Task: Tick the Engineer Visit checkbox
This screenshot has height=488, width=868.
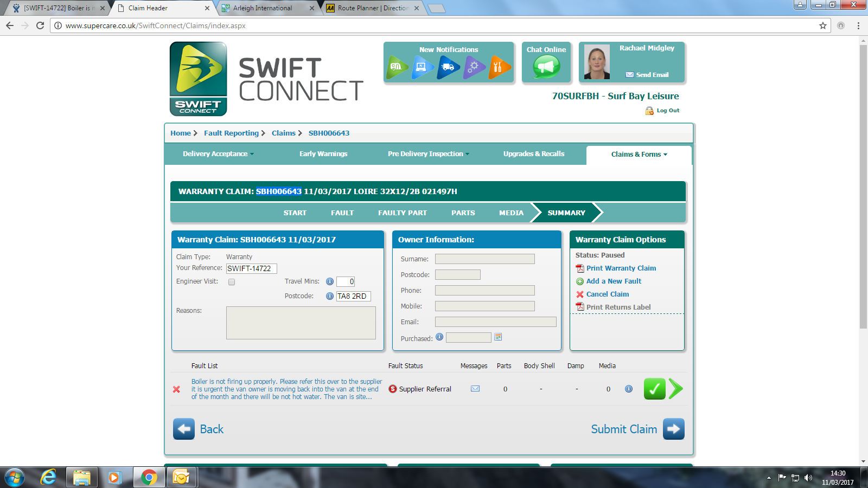Action: 232,282
